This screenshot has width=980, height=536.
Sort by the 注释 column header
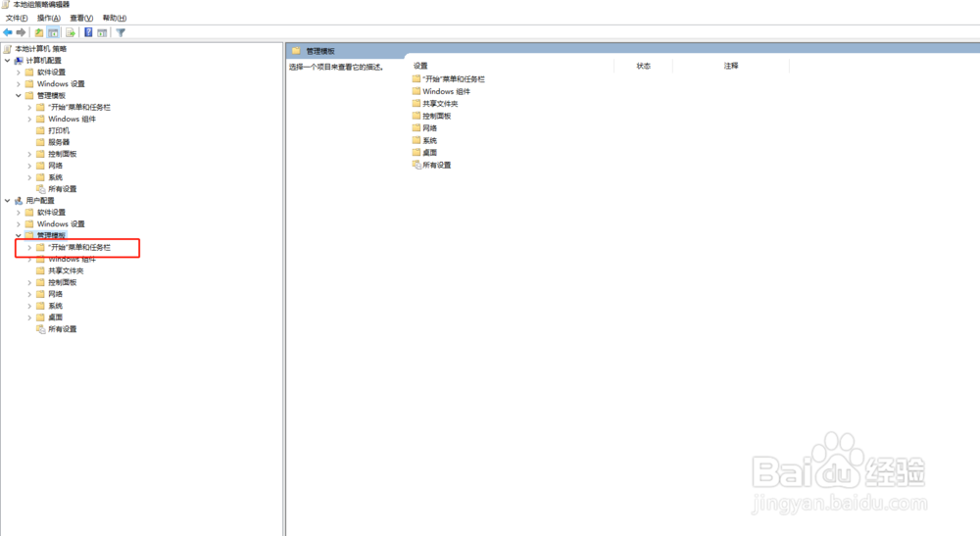coord(731,66)
